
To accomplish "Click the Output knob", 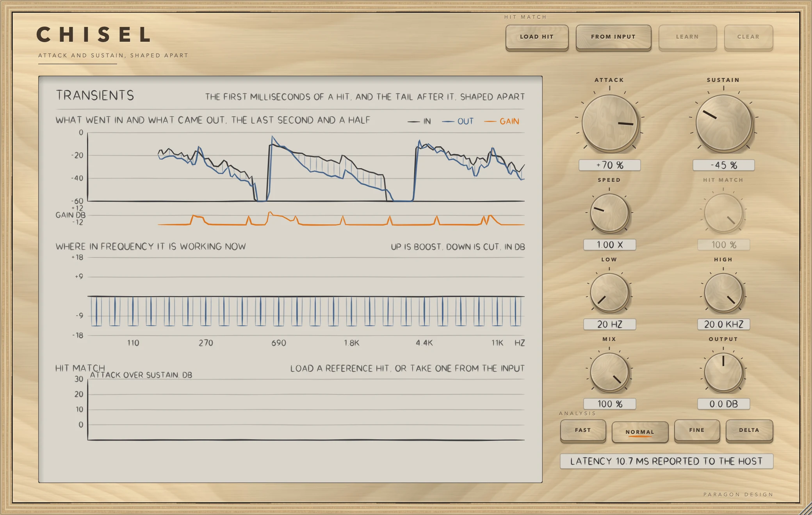I will [723, 372].
